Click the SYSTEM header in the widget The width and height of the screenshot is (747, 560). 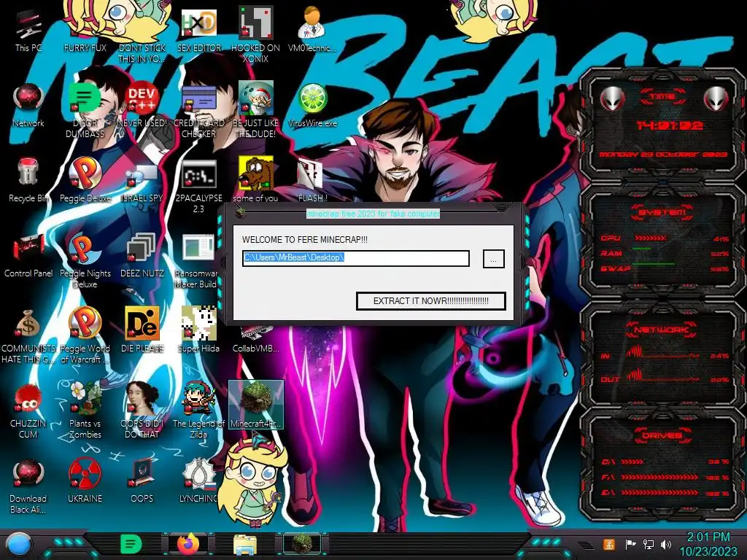click(662, 212)
